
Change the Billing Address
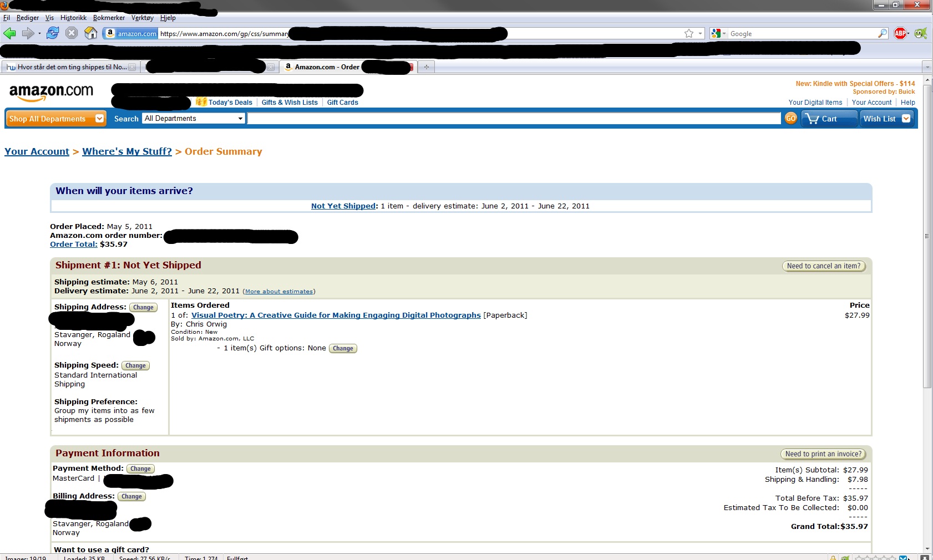pos(131,496)
